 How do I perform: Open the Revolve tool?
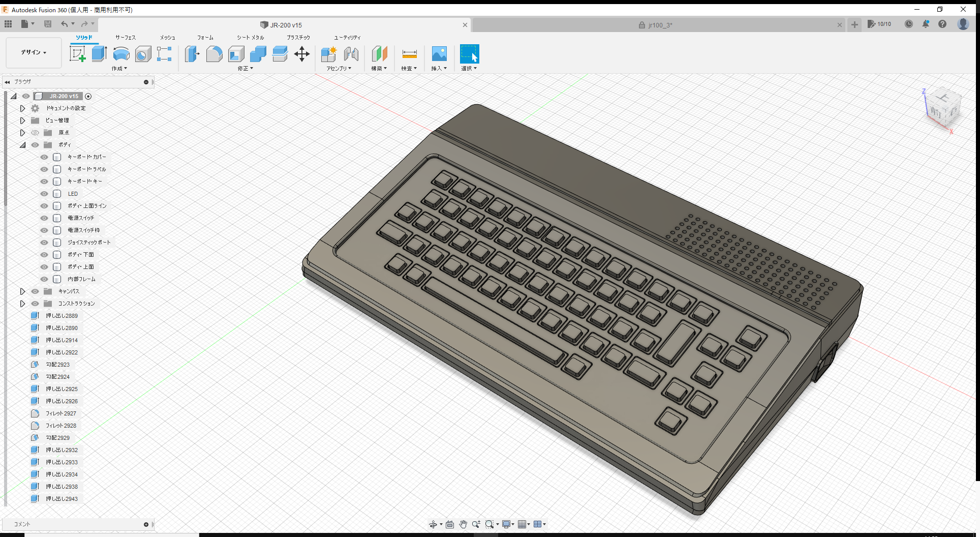121,53
